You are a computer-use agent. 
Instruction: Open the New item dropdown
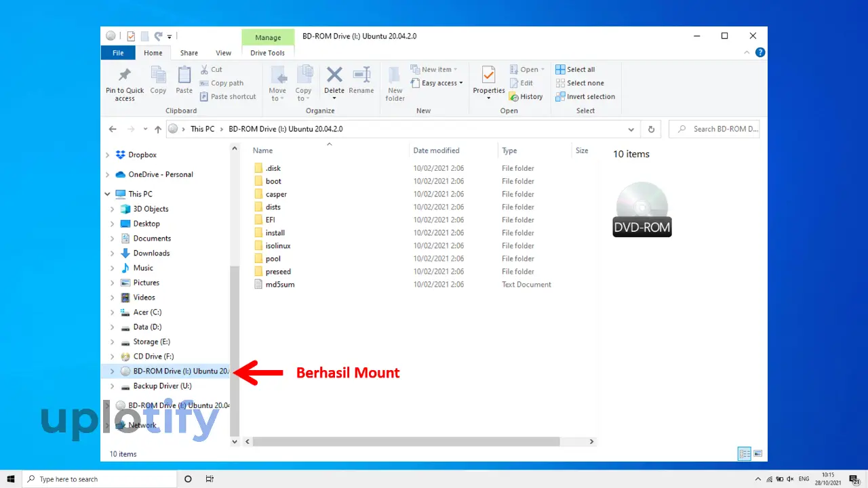434,69
